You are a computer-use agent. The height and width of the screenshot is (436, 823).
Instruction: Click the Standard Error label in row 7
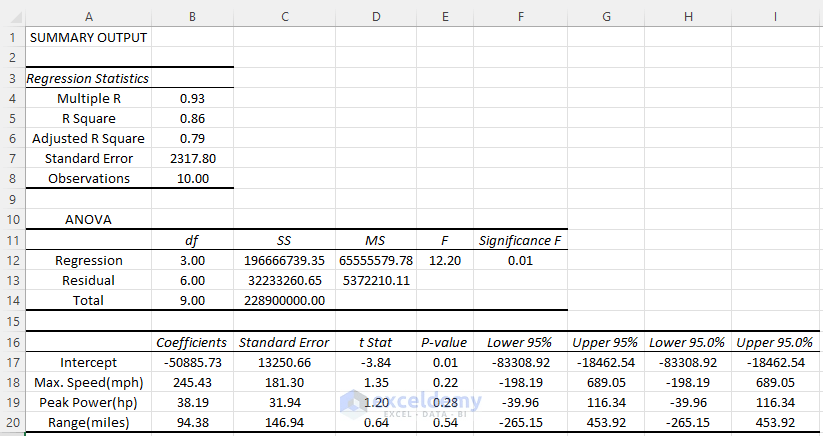click(x=89, y=158)
